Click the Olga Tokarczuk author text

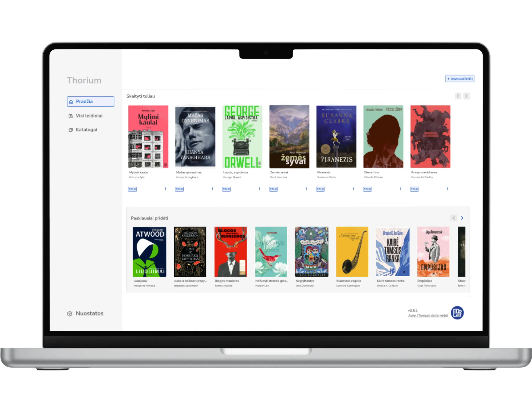(427, 286)
